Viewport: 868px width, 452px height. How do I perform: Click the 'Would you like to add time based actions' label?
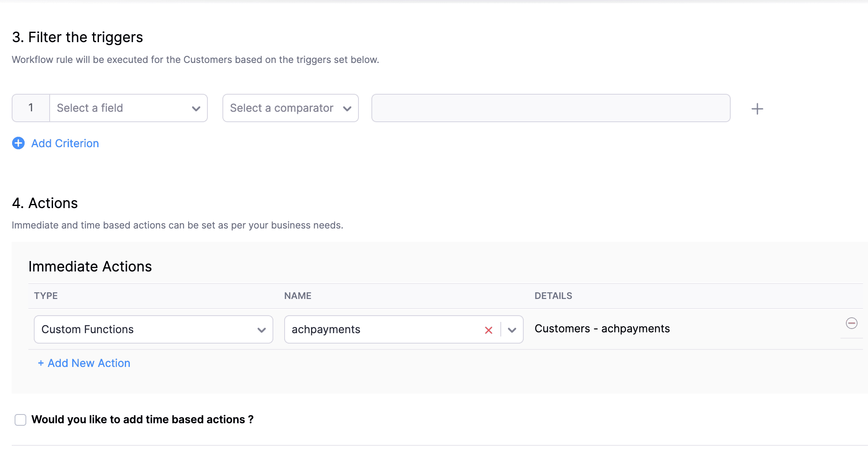[142, 419]
